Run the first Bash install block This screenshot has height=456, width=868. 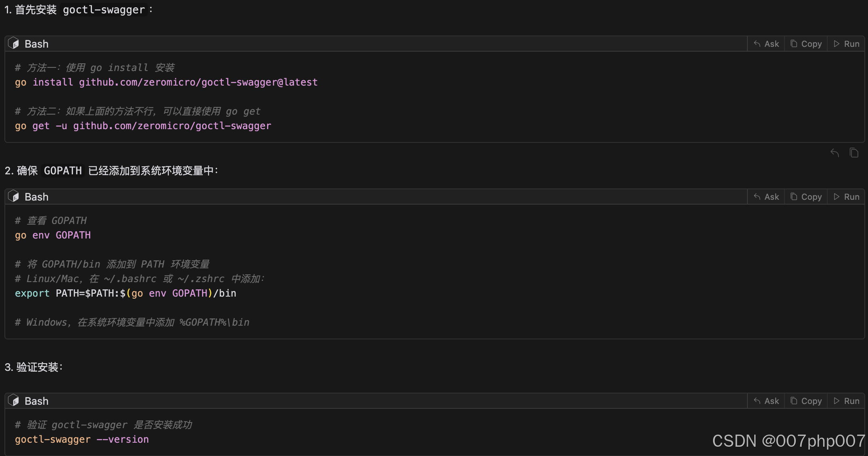click(x=846, y=44)
